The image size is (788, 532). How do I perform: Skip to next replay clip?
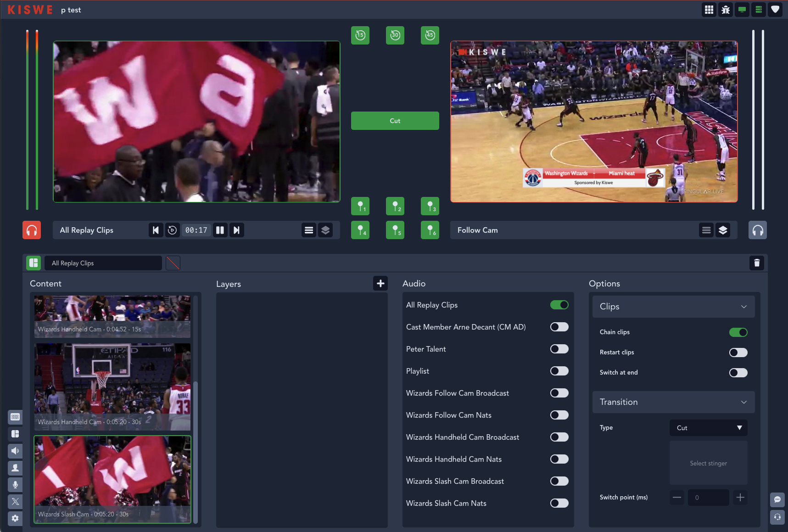coord(236,230)
